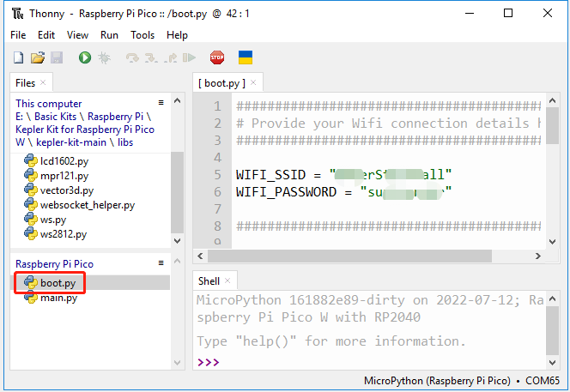Select the Files panel tab

(x=25, y=83)
